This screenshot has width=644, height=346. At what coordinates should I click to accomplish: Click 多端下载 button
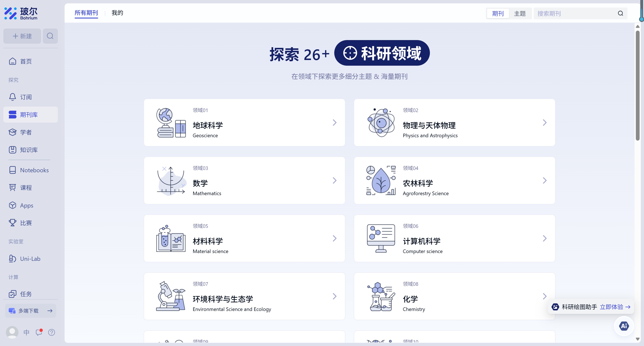pos(30,311)
